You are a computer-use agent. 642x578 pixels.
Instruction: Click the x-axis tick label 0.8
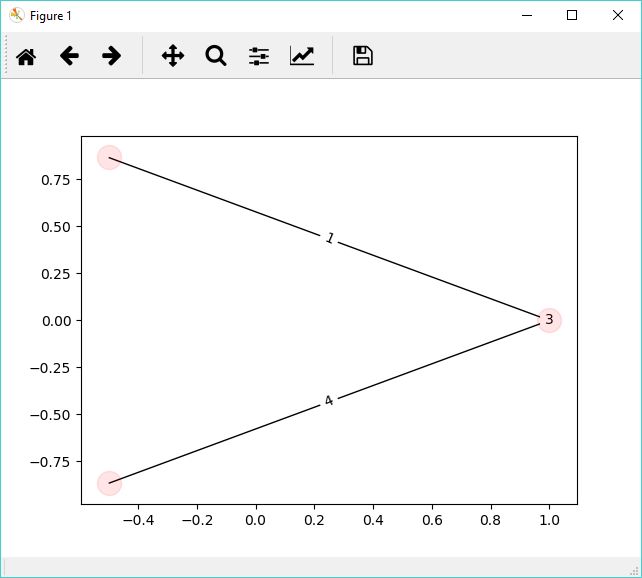pos(491,520)
